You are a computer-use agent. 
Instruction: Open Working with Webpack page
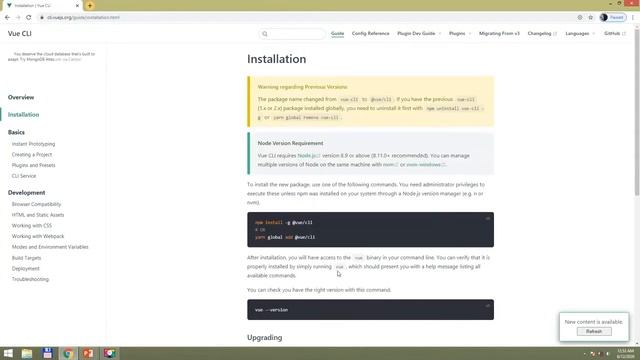[38, 236]
